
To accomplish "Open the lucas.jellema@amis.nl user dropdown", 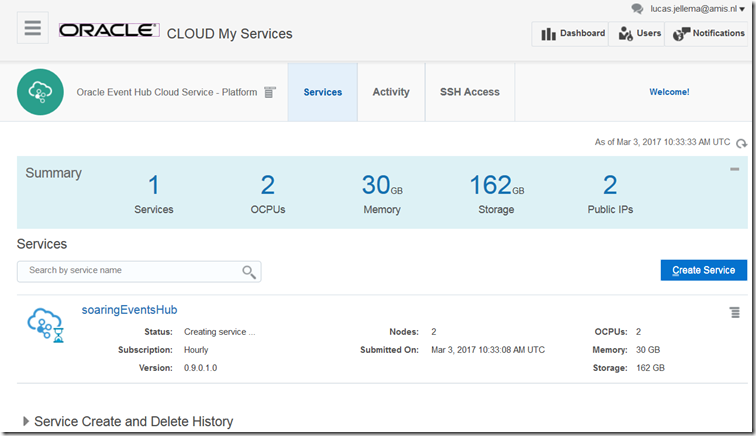I will [x=698, y=9].
